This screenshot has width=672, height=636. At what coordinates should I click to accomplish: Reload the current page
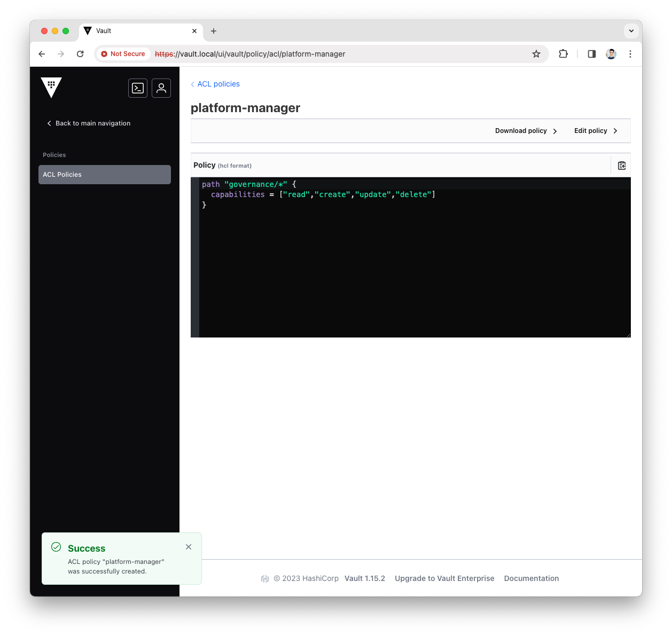click(x=80, y=53)
